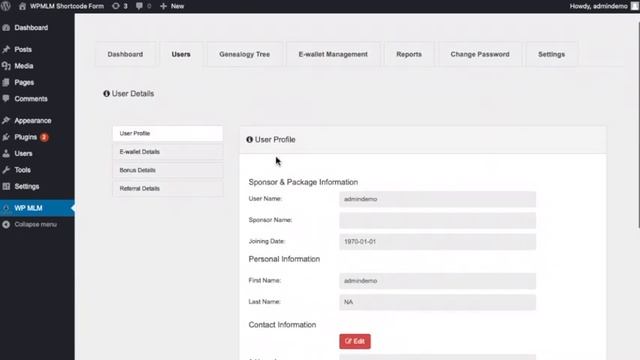
Task: Click the plus New icon
Action: click(x=163, y=6)
